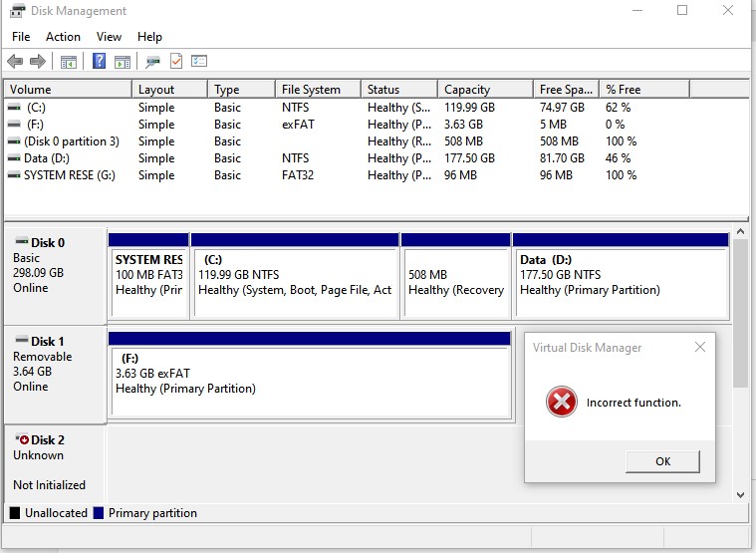Select the Disk 2 not-initialized disk icon

tap(21, 439)
